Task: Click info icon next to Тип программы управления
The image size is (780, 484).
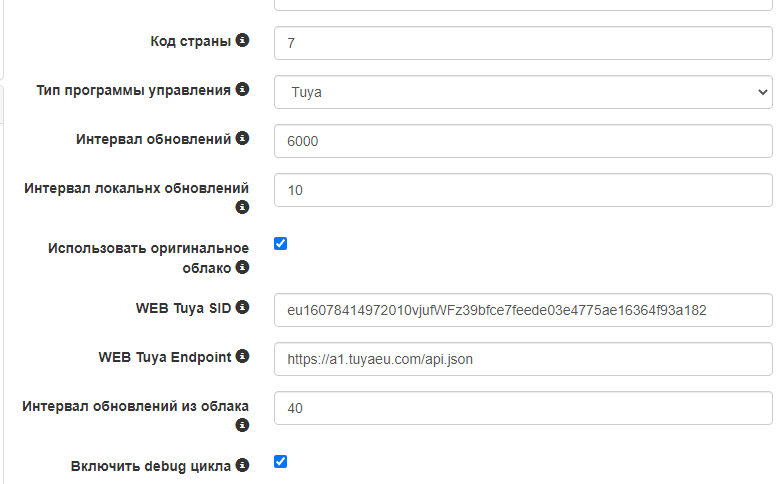Action: [242, 90]
